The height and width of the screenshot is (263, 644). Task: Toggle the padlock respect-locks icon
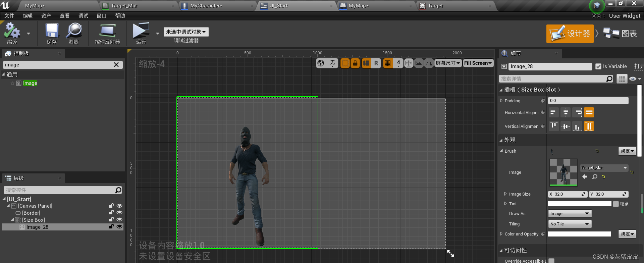(x=355, y=63)
